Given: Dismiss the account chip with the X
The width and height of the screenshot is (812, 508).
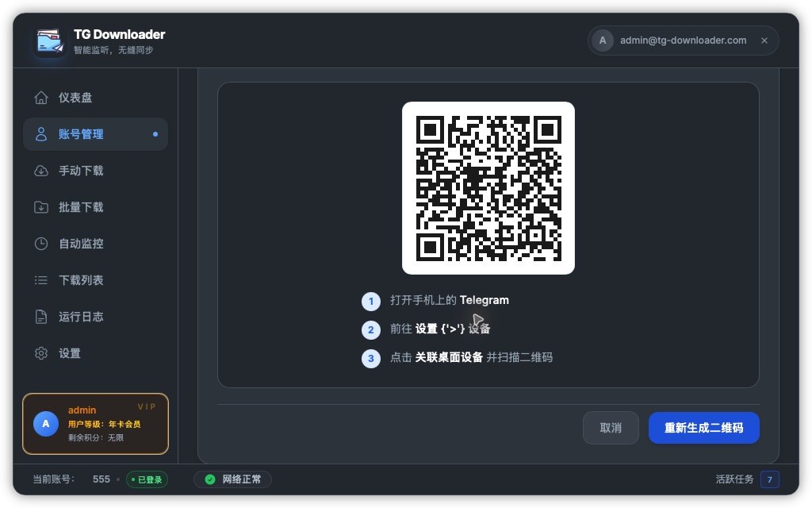Looking at the screenshot, I should [764, 40].
